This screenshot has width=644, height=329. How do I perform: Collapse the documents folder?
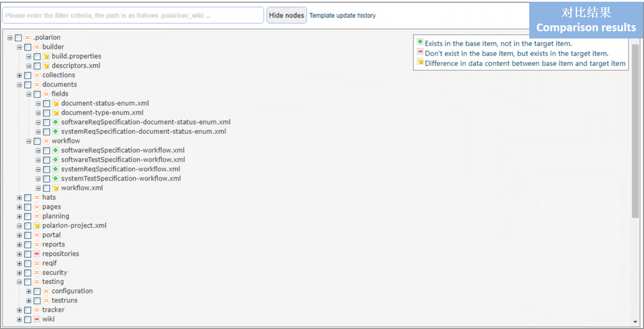click(x=19, y=85)
